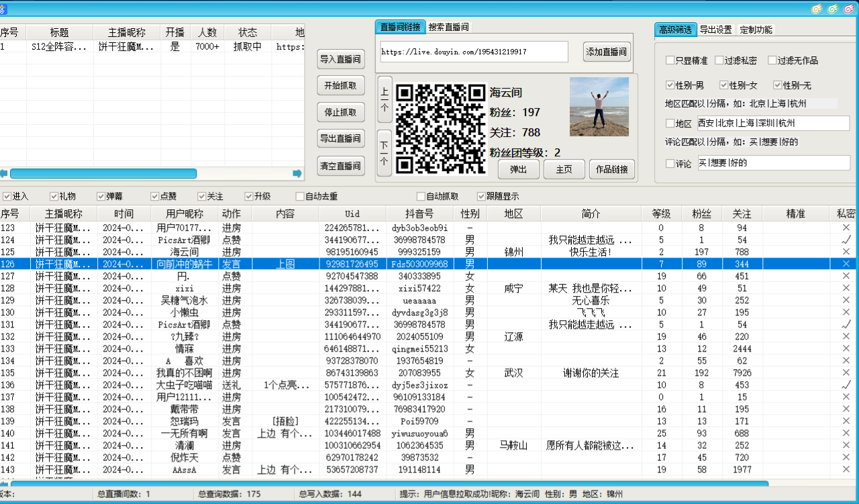Switch to the 导出设置 tab
The height and width of the screenshot is (504, 859).
(715, 30)
